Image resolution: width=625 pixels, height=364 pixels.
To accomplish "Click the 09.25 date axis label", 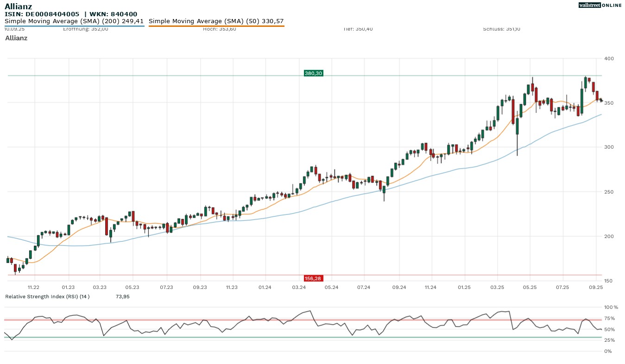I will (x=596, y=288).
